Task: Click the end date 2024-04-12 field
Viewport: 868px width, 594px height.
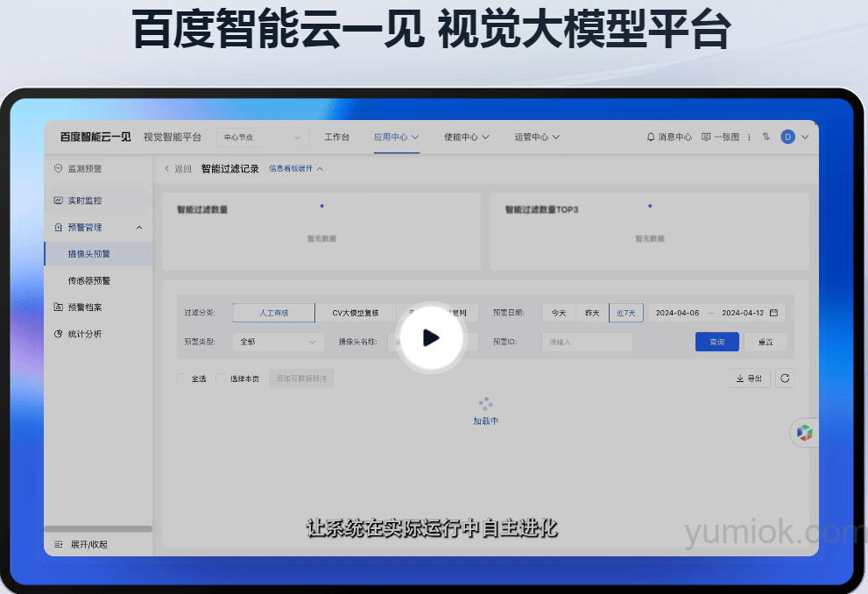Action: pyautogui.click(x=743, y=313)
